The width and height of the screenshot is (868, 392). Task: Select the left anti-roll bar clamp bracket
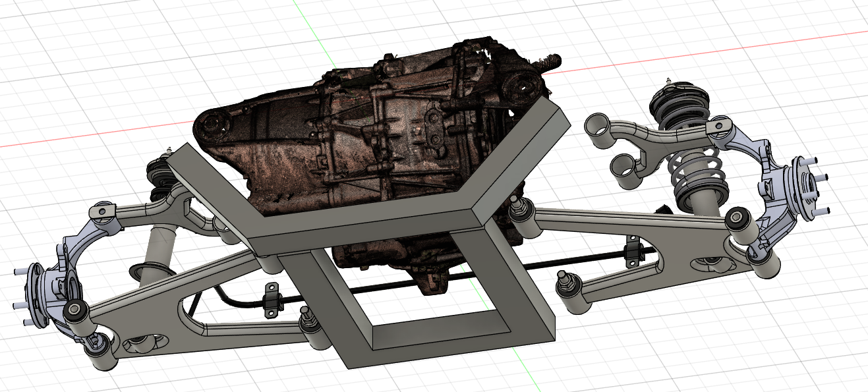tap(270, 302)
